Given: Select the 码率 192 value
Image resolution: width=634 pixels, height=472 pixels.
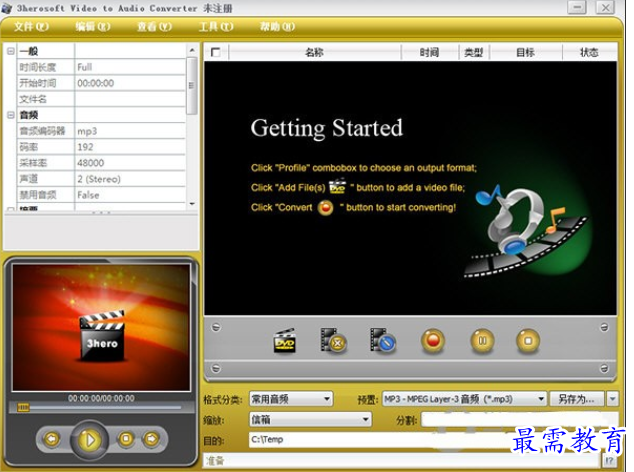Looking at the screenshot, I should click(x=130, y=147).
